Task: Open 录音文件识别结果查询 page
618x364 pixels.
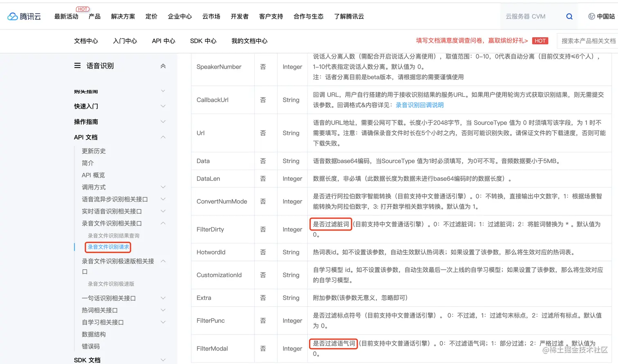Action: click(x=114, y=236)
